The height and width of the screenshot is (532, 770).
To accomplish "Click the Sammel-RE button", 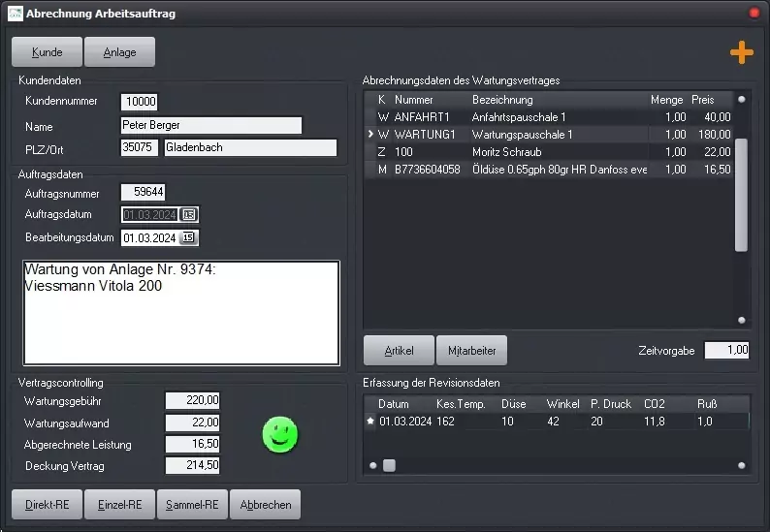I will pos(192,505).
